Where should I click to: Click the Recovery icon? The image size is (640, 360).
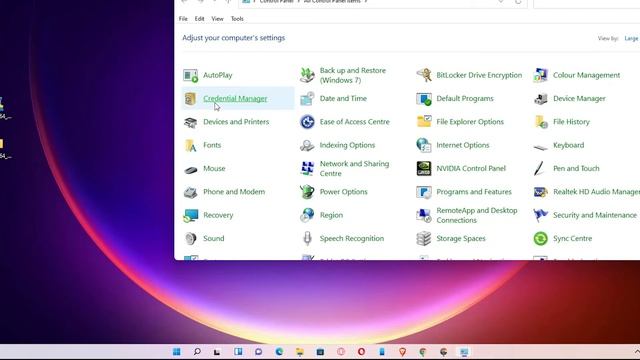pos(190,215)
